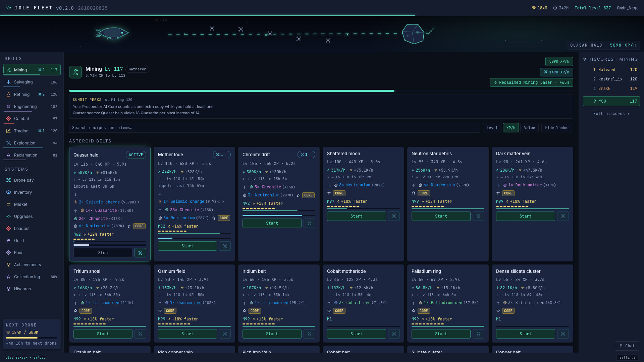Open Full hiscores chevron link
The width and height of the screenshot is (644, 362).
[x=611, y=114]
